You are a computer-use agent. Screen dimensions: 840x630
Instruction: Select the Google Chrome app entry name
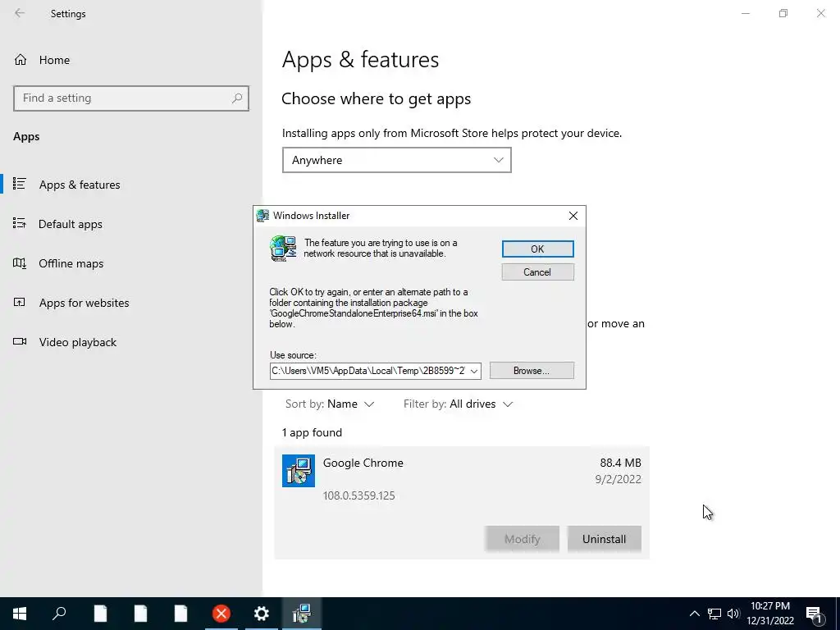[363, 463]
